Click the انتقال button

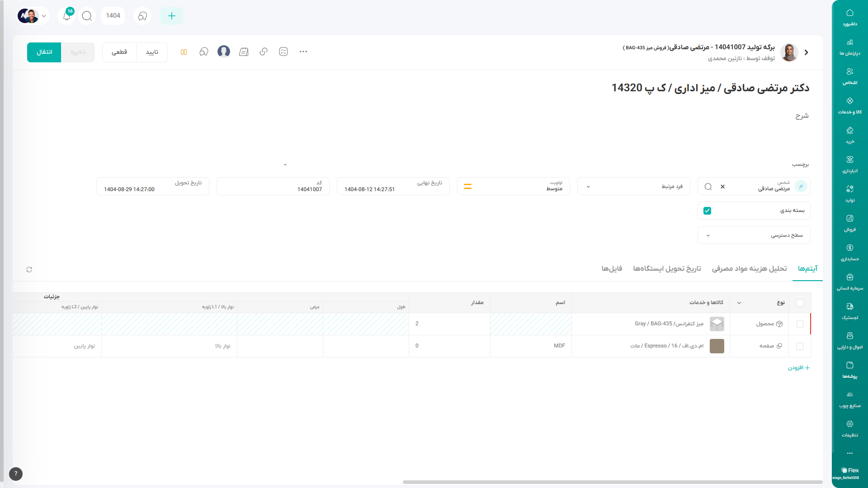point(44,52)
